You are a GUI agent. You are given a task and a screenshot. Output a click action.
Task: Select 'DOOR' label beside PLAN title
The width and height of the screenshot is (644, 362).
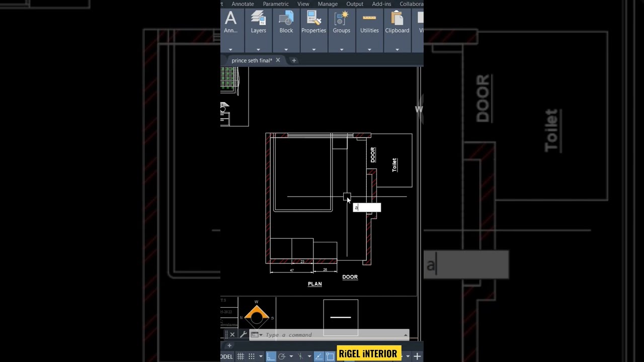point(350,277)
